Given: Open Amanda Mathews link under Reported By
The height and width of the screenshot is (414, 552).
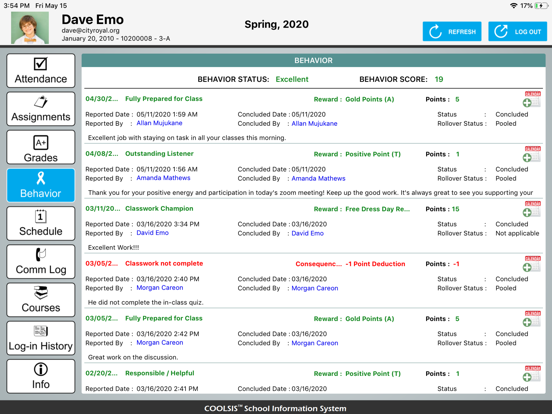Looking at the screenshot, I should click(x=163, y=178).
